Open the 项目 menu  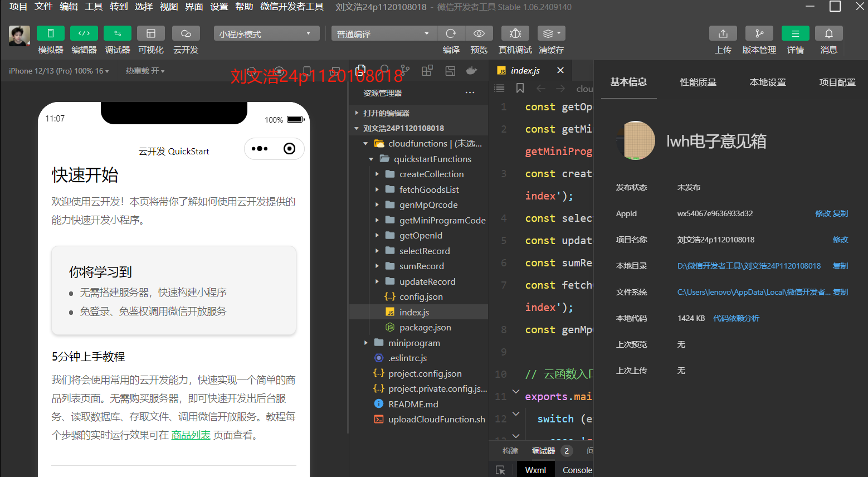18,7
